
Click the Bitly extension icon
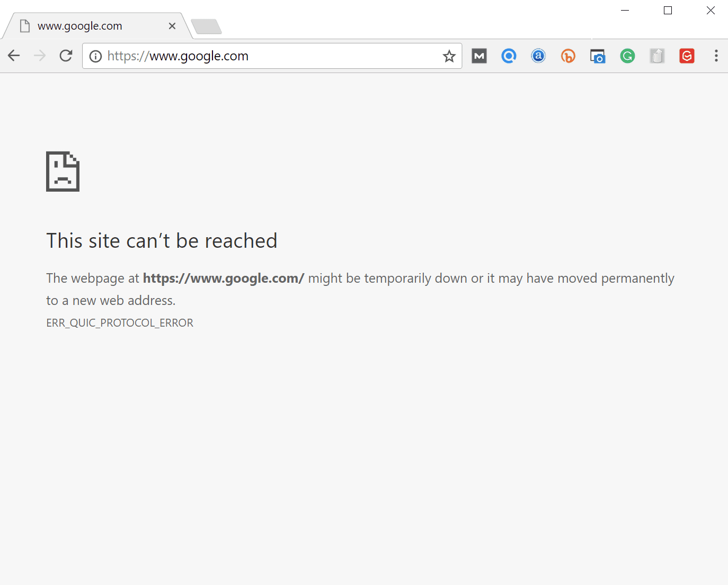pos(568,56)
